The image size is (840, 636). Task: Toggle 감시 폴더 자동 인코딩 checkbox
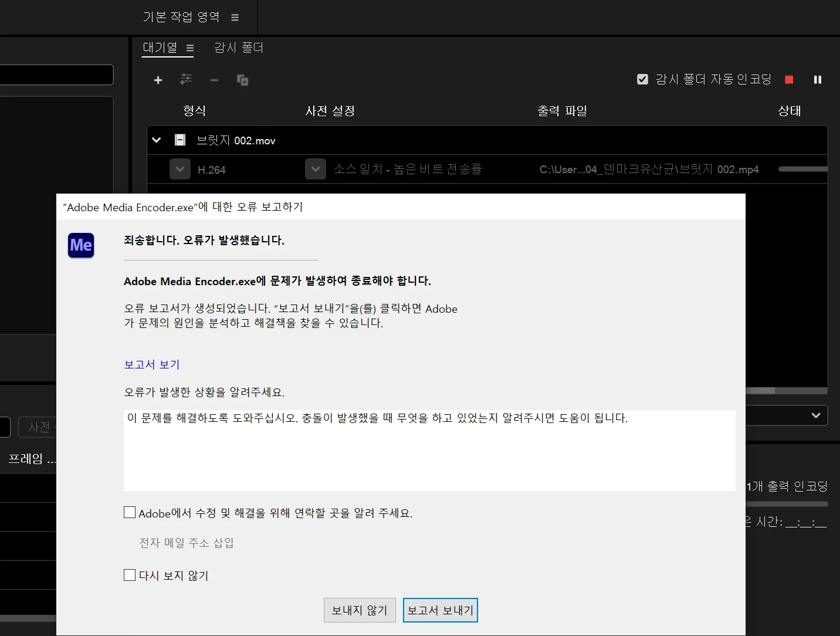[642, 79]
